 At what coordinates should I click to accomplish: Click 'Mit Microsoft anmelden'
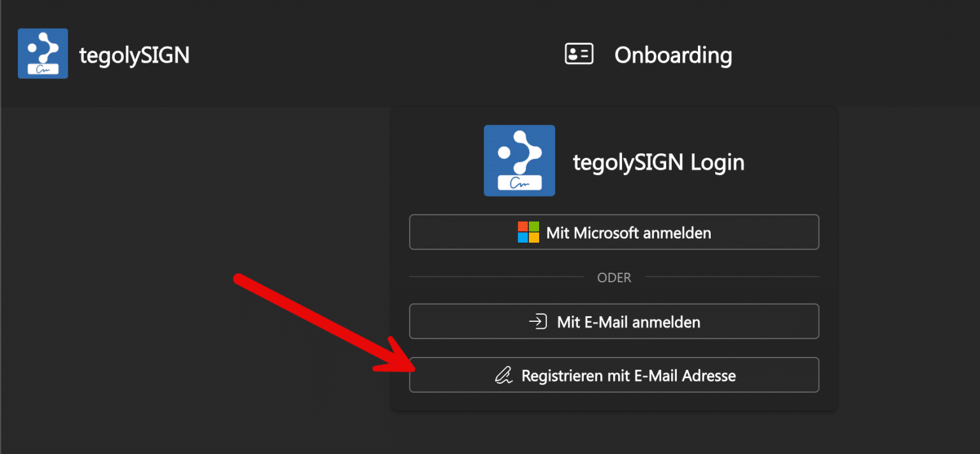(614, 232)
